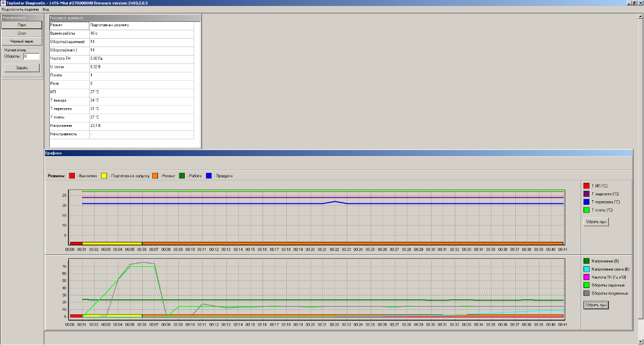Click the 'Обороты(заданные)' row label

[69, 42]
